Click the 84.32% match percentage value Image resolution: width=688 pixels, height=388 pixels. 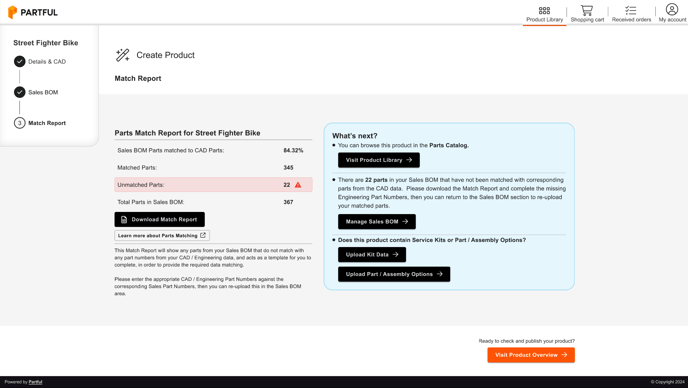pyautogui.click(x=293, y=151)
